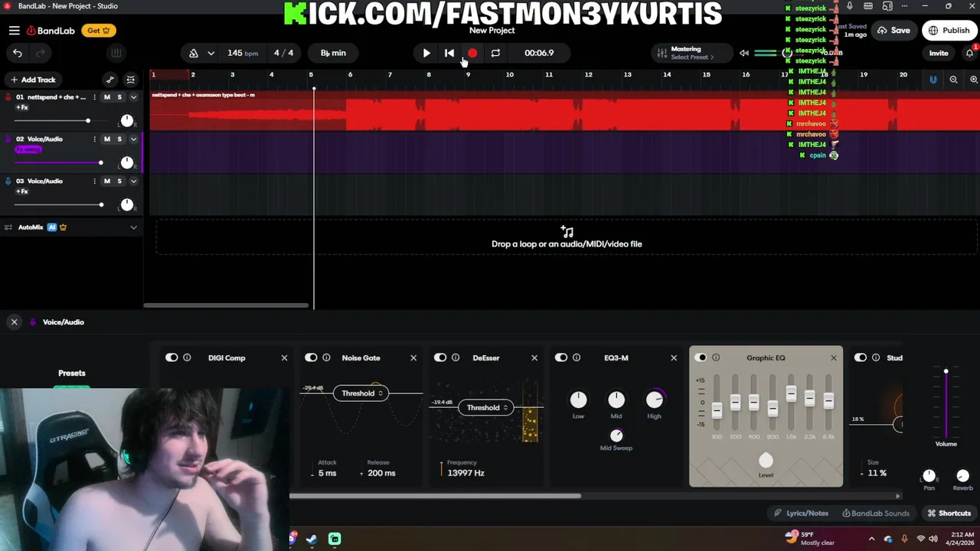Mute track 03 Voice/Audio
Screen dimensions: 980x551
coord(107,181)
